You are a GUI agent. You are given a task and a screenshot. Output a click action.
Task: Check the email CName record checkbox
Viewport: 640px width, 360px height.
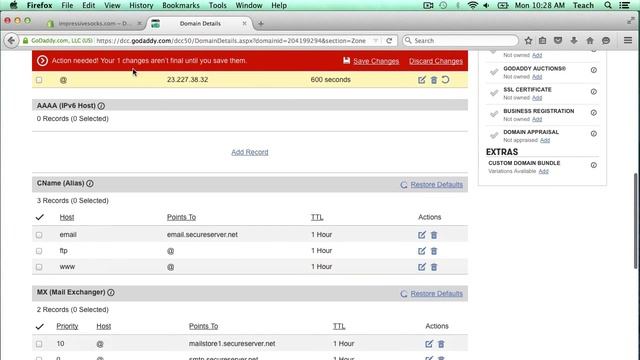point(39,235)
